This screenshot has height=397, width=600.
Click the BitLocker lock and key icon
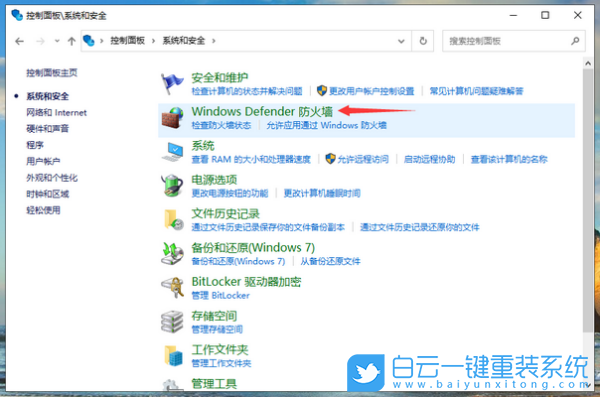pos(172,288)
